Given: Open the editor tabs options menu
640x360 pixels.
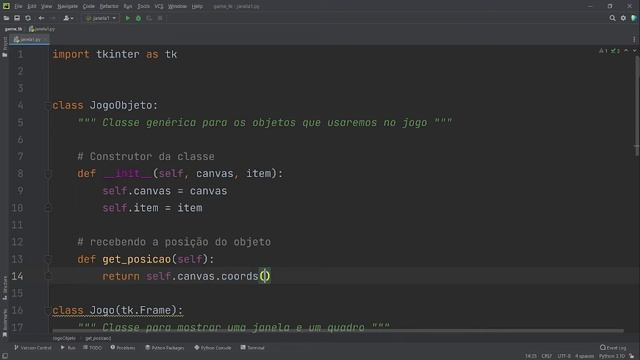Looking at the screenshot, I should coord(634,40).
